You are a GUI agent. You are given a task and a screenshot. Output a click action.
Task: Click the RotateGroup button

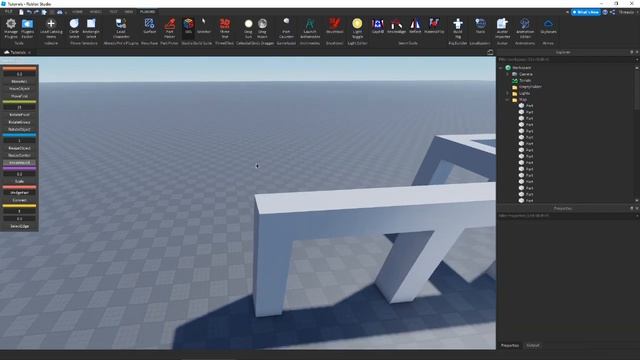coord(19,122)
